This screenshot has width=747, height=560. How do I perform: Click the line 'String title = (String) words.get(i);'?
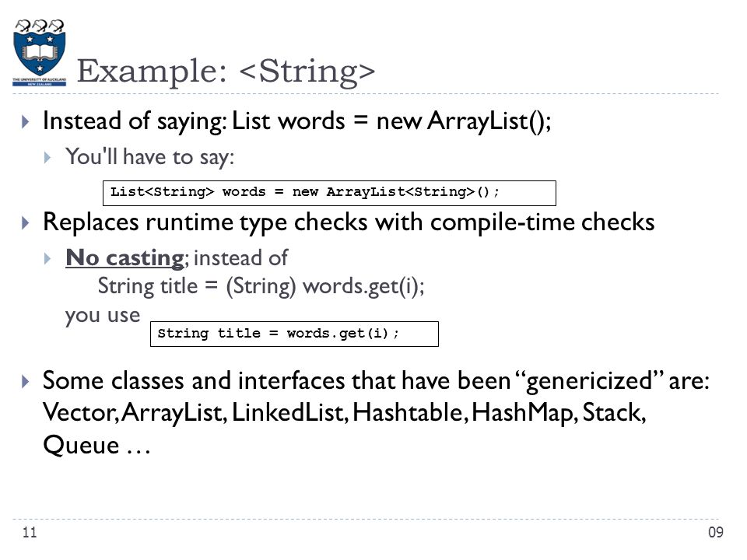261,287
